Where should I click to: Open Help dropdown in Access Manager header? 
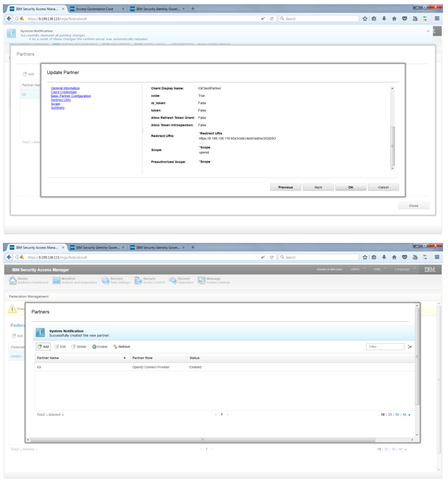coord(380,270)
